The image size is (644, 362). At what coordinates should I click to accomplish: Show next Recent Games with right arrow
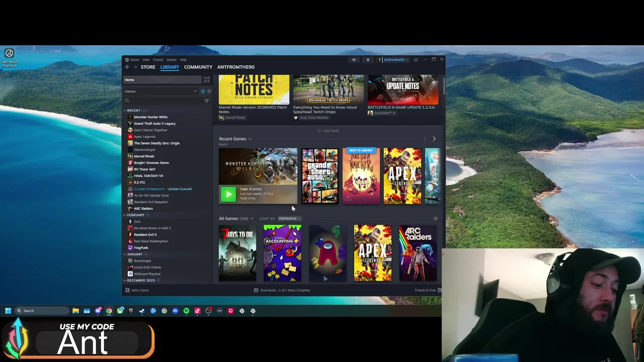tap(434, 139)
